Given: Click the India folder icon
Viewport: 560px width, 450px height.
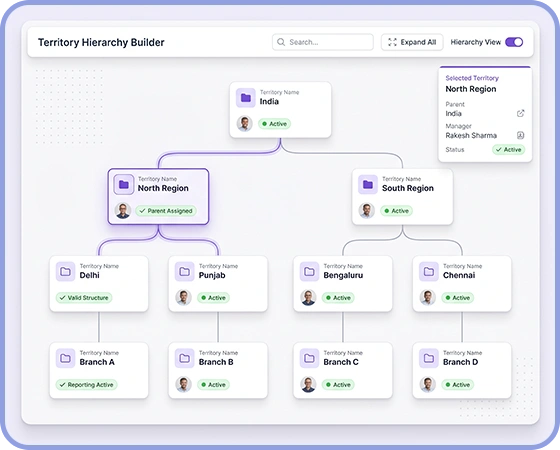Looking at the screenshot, I should pos(246,98).
